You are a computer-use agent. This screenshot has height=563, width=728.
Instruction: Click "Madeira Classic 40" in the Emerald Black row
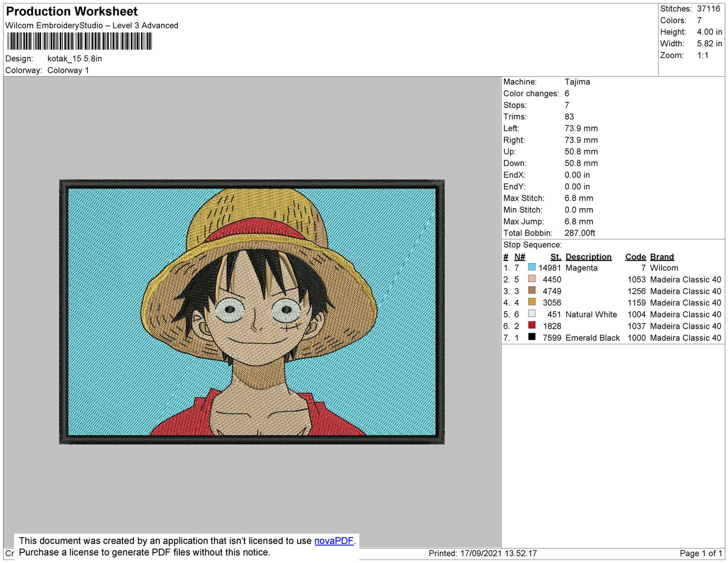(x=686, y=338)
